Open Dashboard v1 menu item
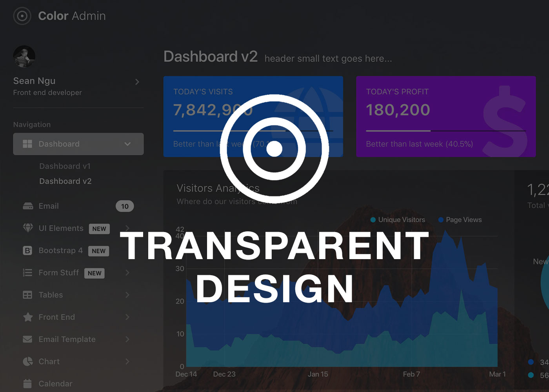Viewport: 549px width, 392px height. [x=65, y=166]
